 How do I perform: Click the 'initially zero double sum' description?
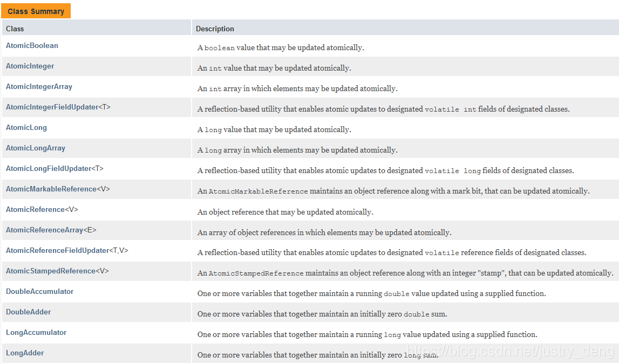coord(323,314)
